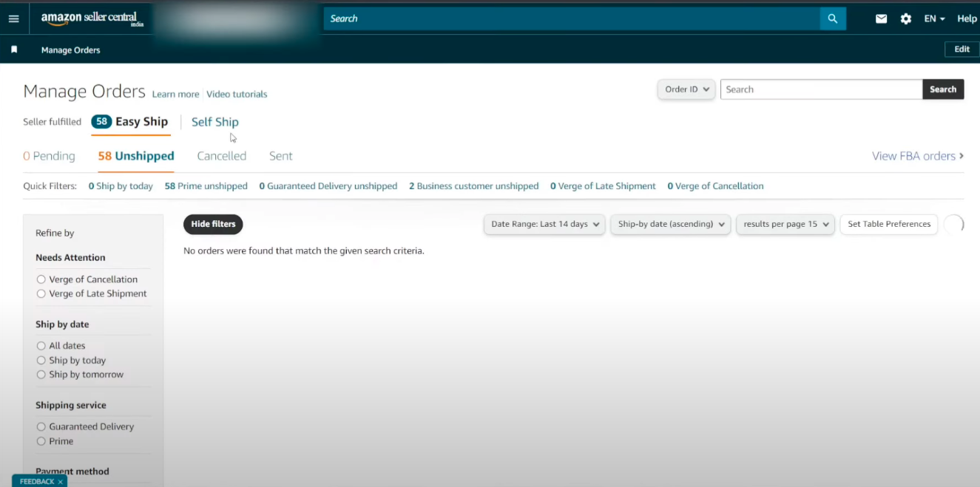Select Ship by tomorrow radio option
This screenshot has width=980, height=487.
(41, 375)
